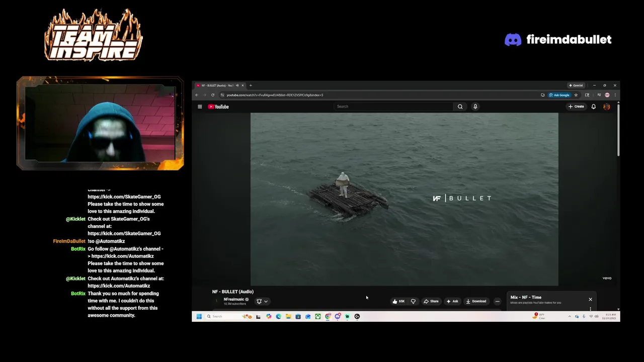The height and width of the screenshot is (362, 644).
Task: Open a new browser tab
Action: (251, 85)
